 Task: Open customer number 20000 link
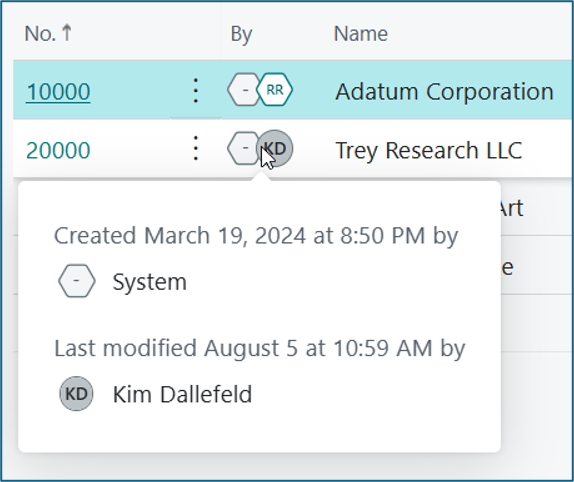pyautogui.click(x=58, y=150)
